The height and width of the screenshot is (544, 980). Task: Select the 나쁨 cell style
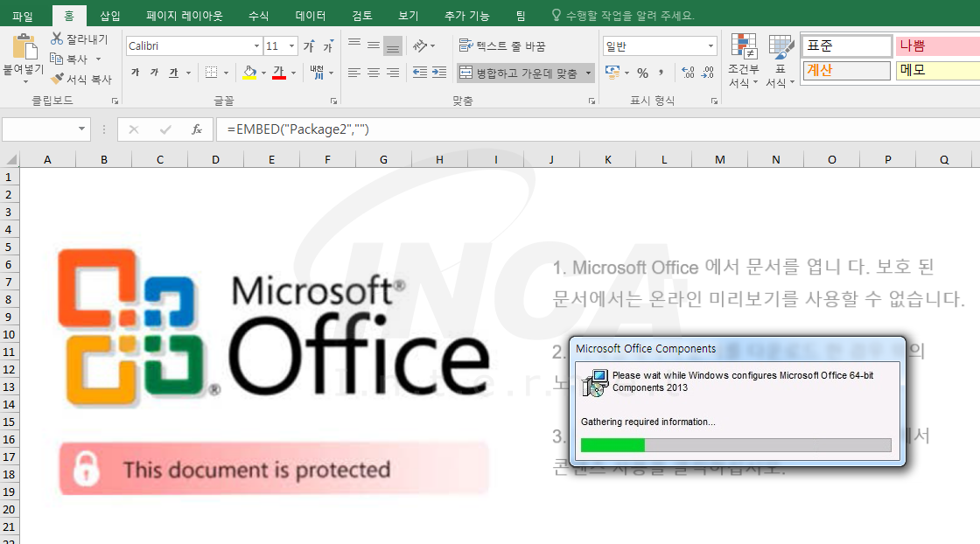point(937,45)
